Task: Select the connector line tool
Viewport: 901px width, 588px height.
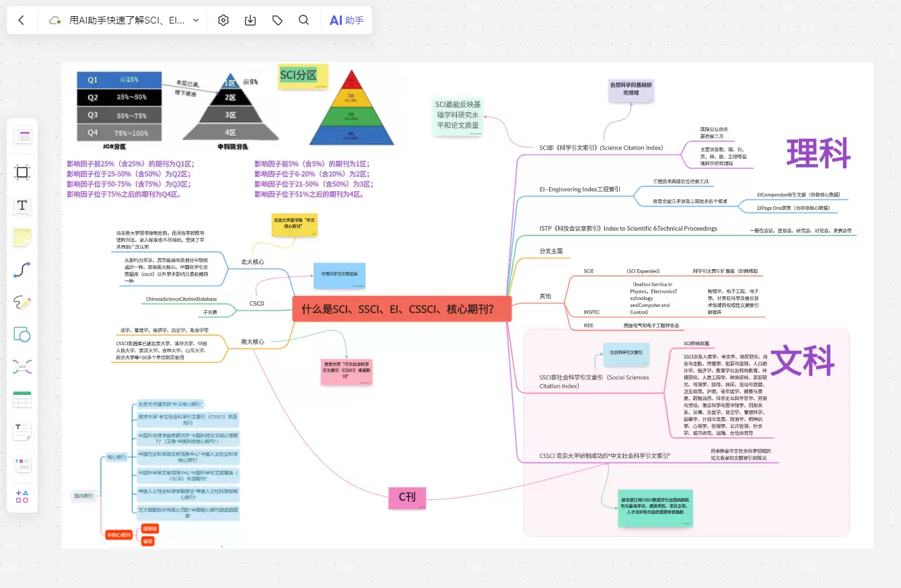Action: click(22, 270)
